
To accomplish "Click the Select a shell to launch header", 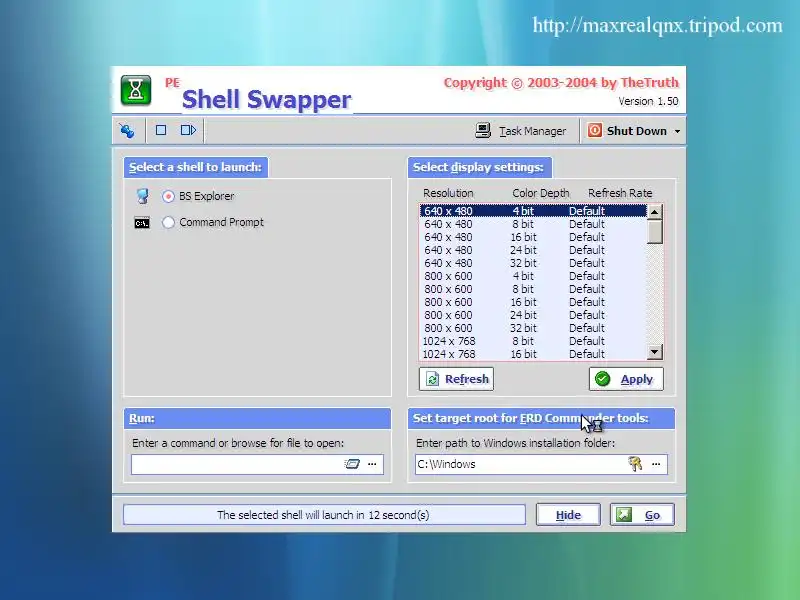I will [196, 167].
